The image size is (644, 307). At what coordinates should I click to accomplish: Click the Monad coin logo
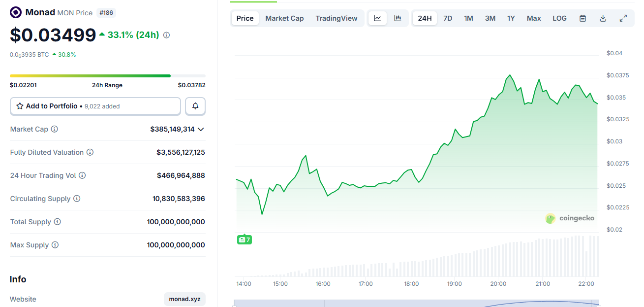14,12
